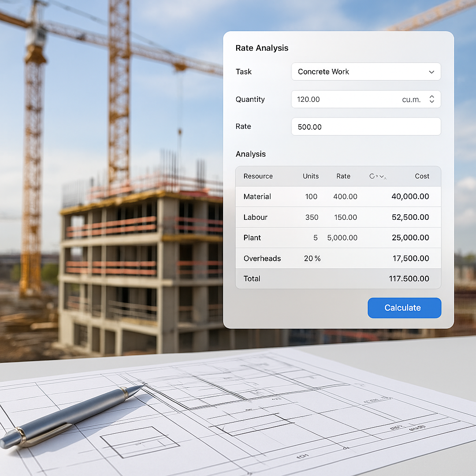Click the cu.m. unit label
476x476 pixels.
pos(411,99)
